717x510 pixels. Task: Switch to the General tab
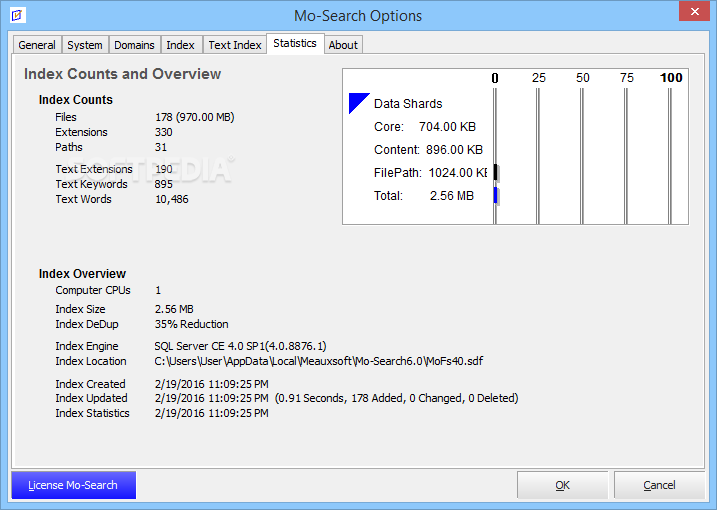point(37,45)
